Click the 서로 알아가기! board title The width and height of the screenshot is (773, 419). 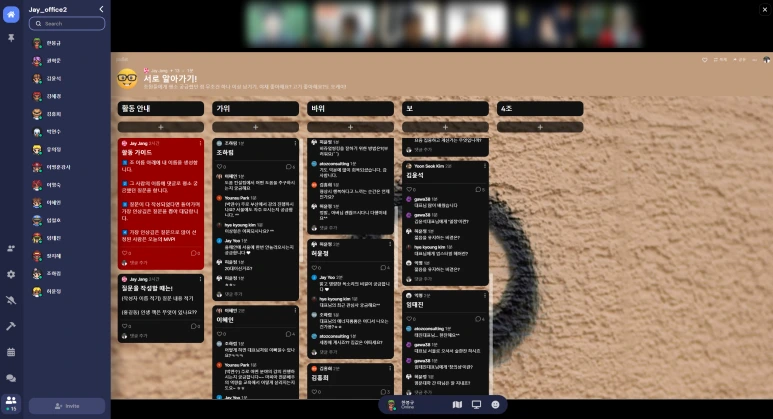(x=170, y=78)
